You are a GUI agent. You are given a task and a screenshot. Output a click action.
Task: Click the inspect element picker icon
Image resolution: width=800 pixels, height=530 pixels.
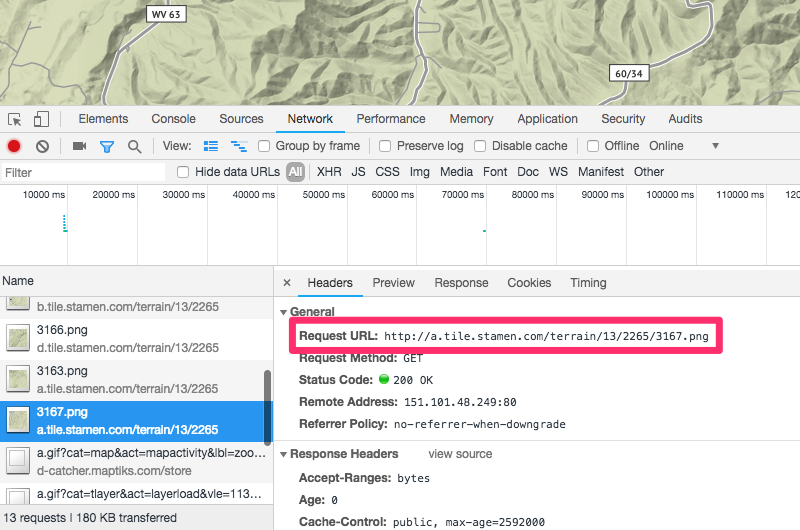(x=15, y=119)
